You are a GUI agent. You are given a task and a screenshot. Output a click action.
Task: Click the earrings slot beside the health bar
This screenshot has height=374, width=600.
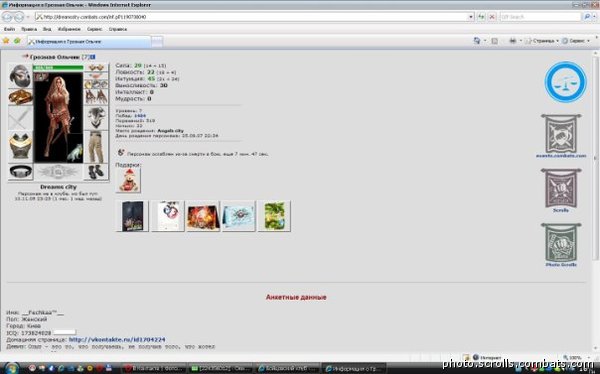click(96, 68)
